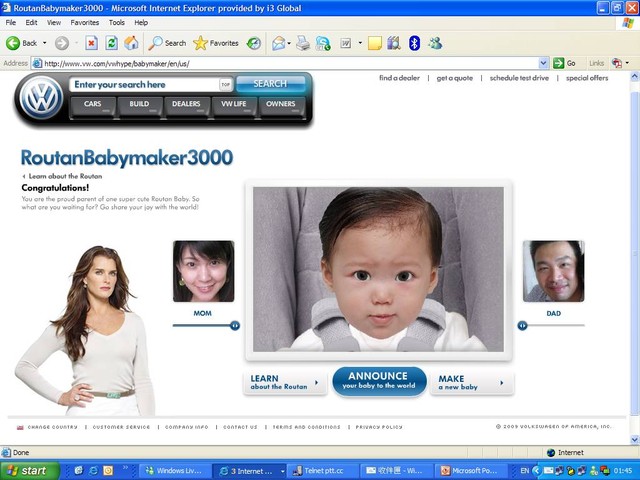Click the PDF icon beside Links
Viewport: 640px width, 480px height.
pyautogui.click(x=616, y=63)
